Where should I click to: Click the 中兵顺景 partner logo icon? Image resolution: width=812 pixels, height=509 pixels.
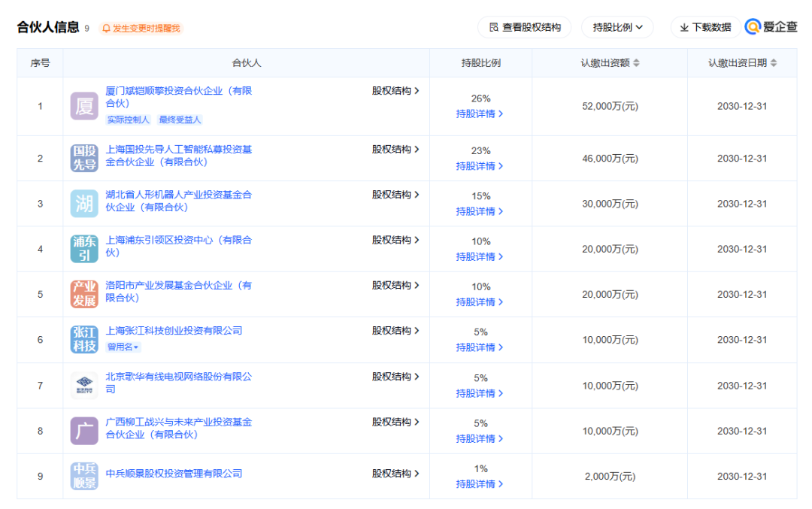point(84,476)
